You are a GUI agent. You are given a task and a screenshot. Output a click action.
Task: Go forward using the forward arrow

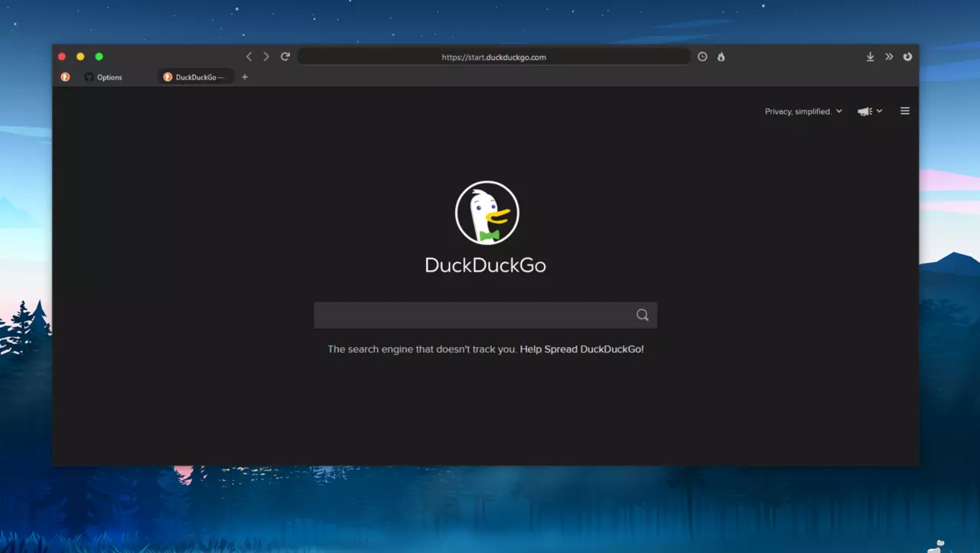click(x=265, y=56)
